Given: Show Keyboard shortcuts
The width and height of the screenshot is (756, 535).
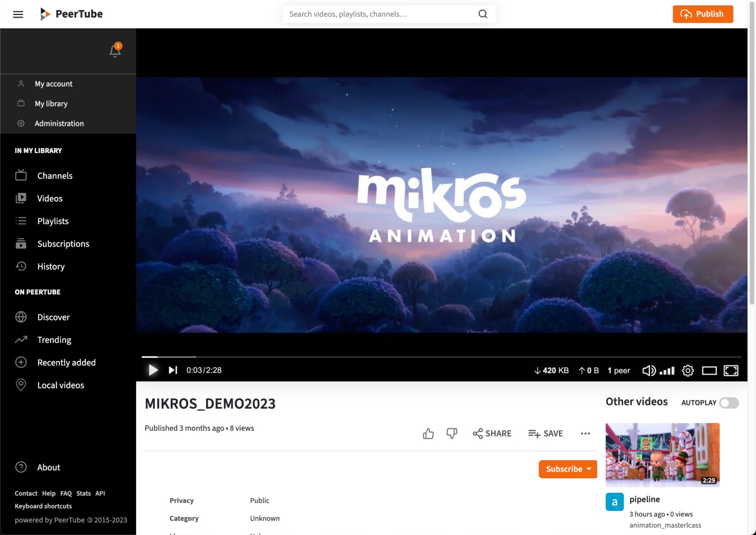Looking at the screenshot, I should click(43, 506).
